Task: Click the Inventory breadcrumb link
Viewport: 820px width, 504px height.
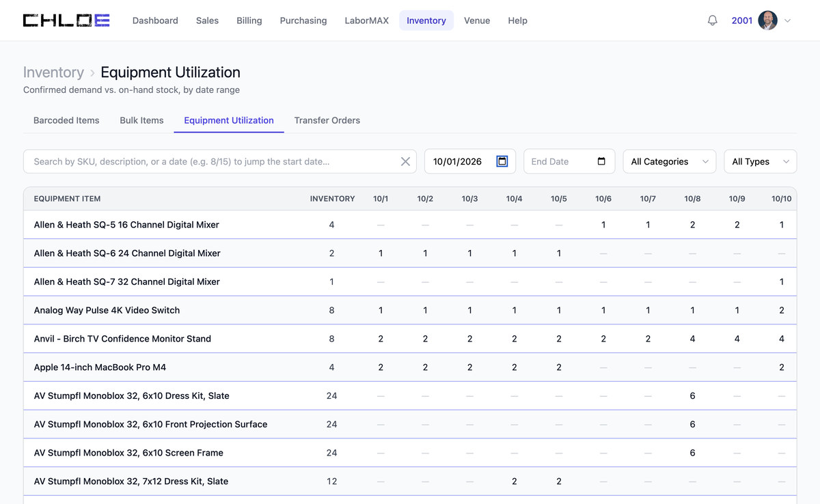Action: [x=53, y=72]
